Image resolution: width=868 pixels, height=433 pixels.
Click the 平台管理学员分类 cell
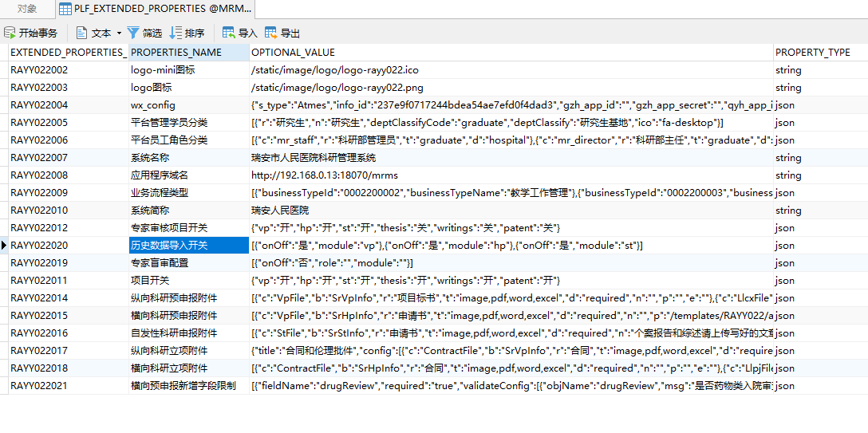coord(189,123)
